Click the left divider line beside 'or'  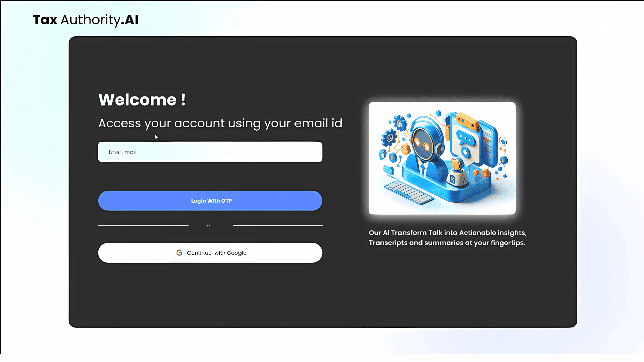tap(143, 225)
